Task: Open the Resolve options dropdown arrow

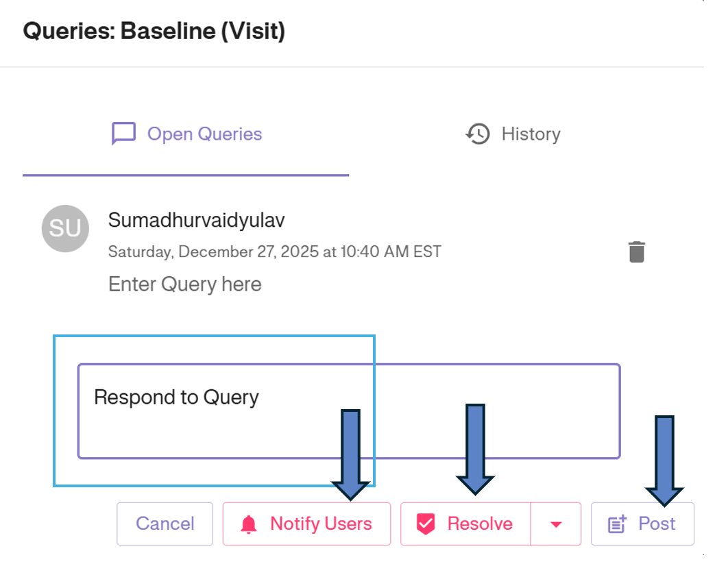Action: 557,524
